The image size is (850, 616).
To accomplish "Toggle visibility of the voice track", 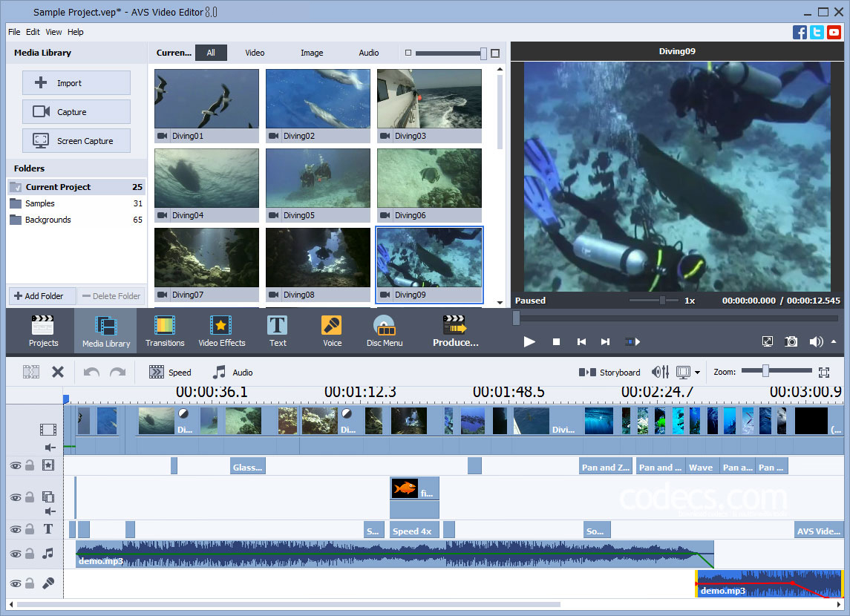I will [x=16, y=583].
